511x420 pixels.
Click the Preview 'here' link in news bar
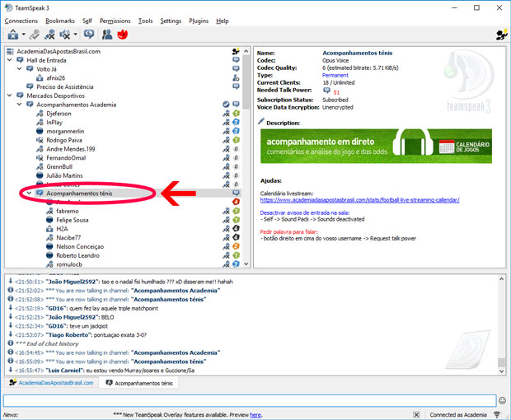point(255,414)
